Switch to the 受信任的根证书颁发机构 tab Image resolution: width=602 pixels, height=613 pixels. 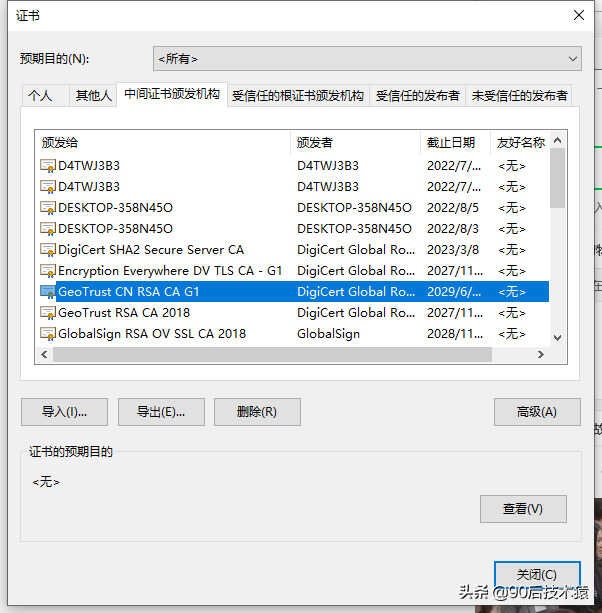(x=298, y=96)
